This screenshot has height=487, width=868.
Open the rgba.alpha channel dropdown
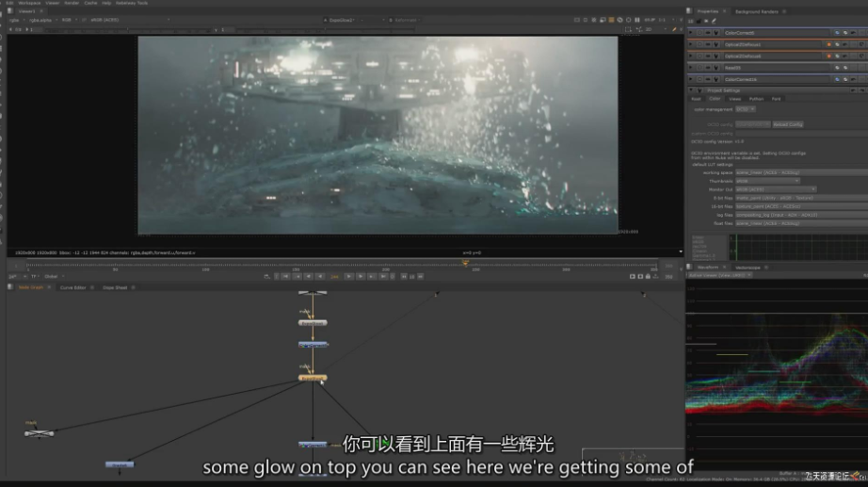point(42,20)
